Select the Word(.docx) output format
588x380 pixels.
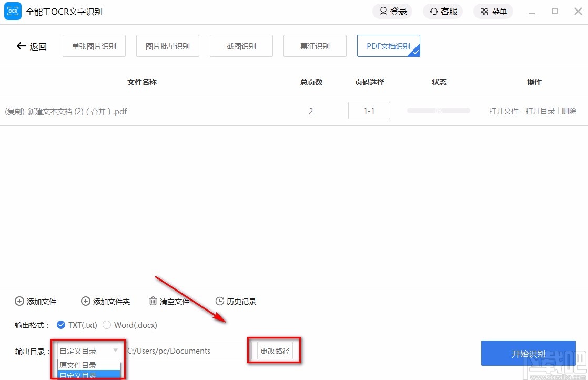point(107,325)
